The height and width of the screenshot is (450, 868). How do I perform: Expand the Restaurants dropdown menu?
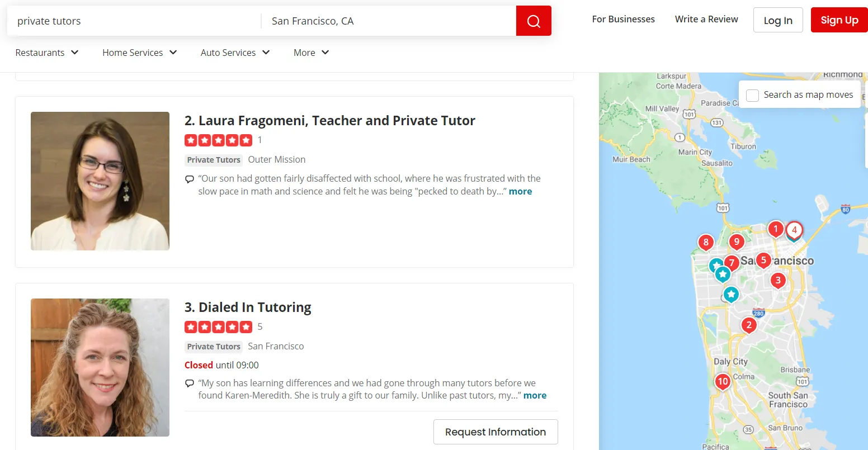point(47,53)
